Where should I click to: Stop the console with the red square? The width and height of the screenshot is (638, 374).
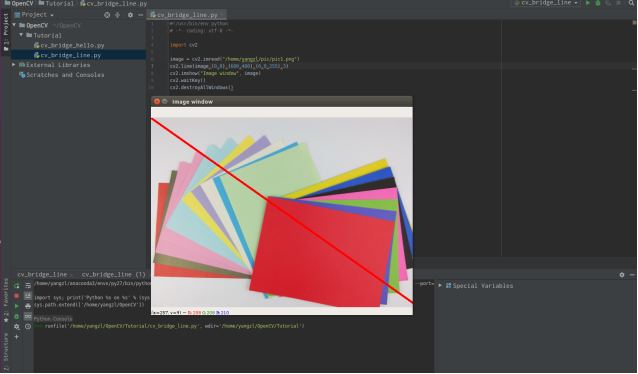17,296
